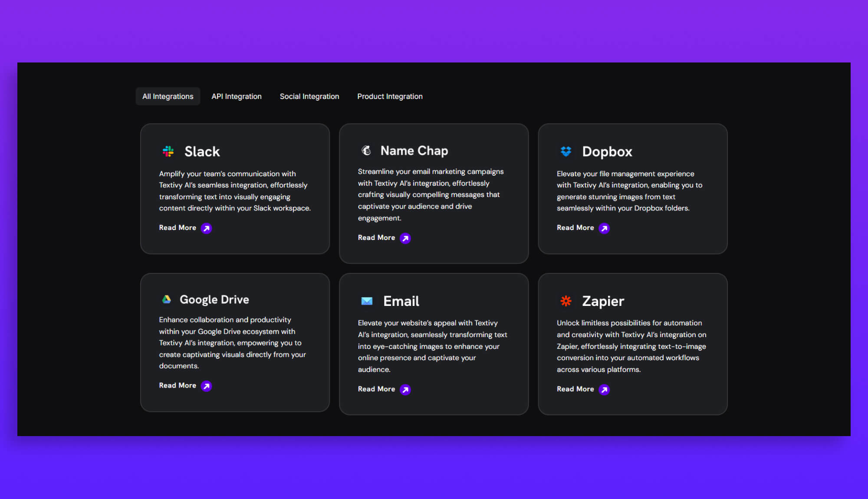Viewport: 868px width, 499px height.
Task: Click the arrow icon beside Zapier's Read More
Action: click(604, 389)
